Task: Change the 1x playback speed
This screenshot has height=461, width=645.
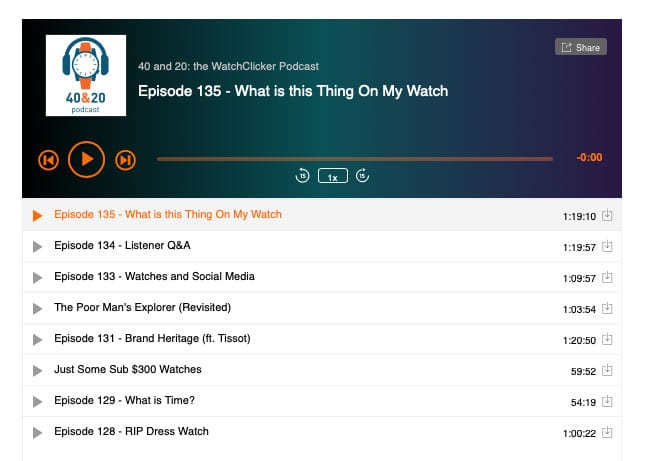Action: (x=333, y=176)
